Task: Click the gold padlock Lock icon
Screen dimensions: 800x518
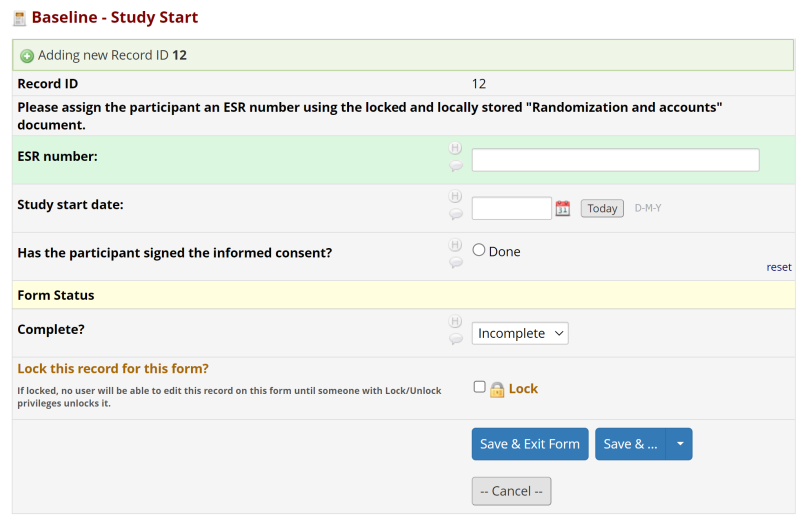Action: tap(497, 389)
